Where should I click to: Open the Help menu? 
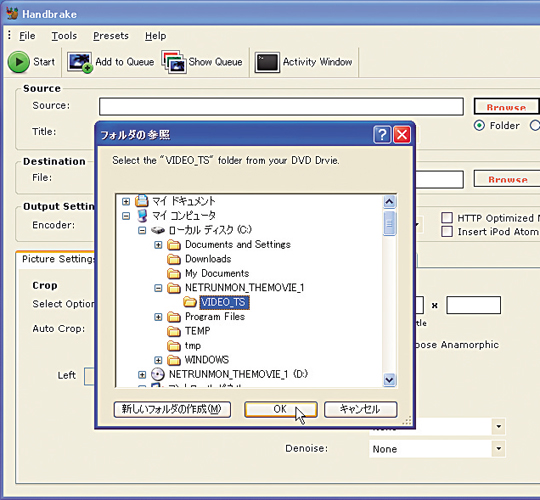[x=156, y=36]
